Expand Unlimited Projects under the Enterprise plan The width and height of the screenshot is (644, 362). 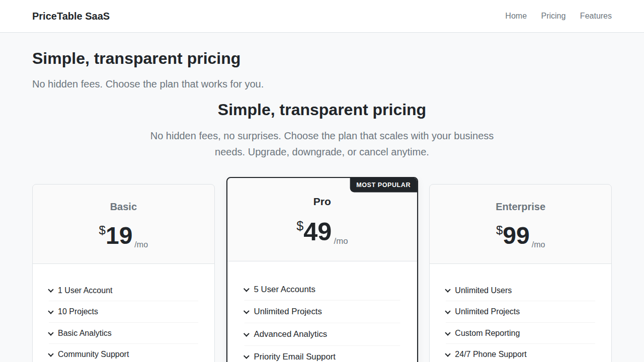tap(448, 312)
